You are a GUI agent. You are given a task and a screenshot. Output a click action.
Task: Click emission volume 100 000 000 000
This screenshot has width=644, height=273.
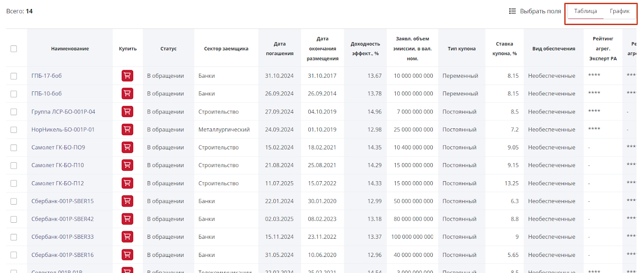(412, 237)
